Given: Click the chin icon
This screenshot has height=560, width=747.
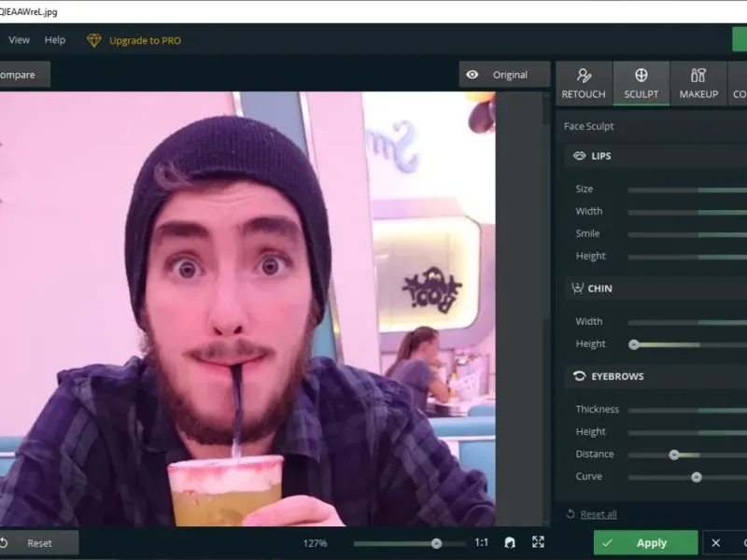Looking at the screenshot, I should click(x=577, y=288).
